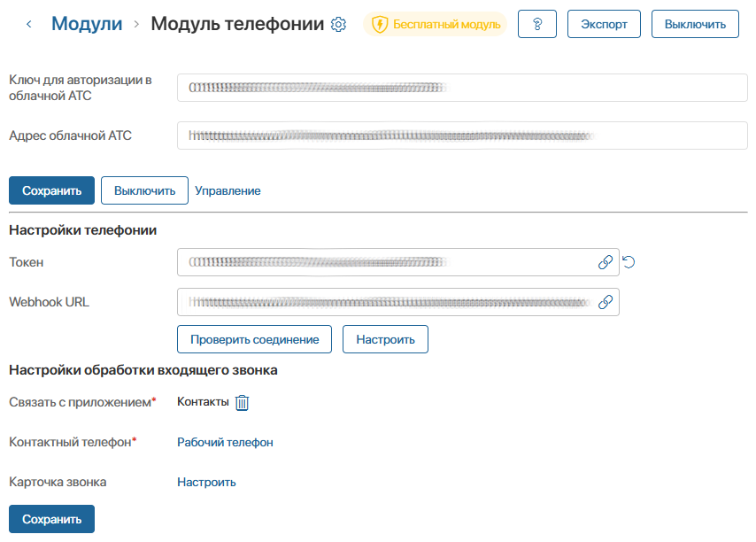Click the Экспорт button

(604, 24)
